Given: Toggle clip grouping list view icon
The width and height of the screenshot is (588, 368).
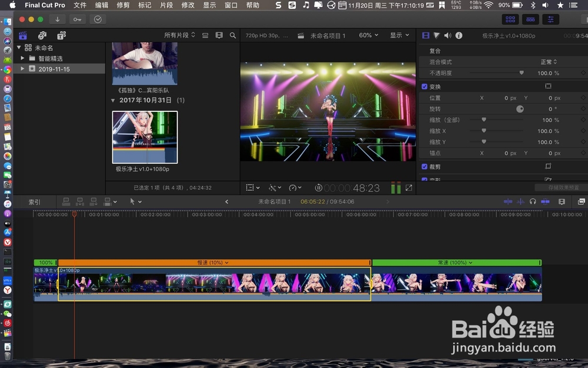Looking at the screenshot, I should click(205, 35).
